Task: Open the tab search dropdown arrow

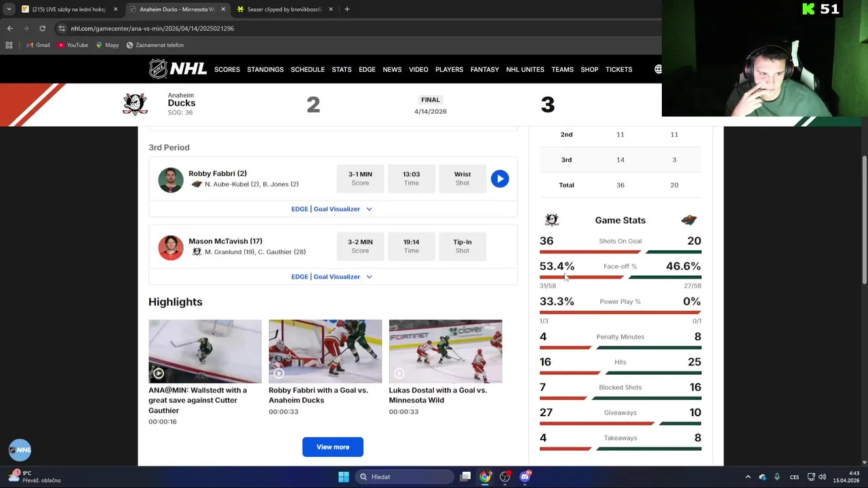Action: pyautogui.click(x=9, y=9)
